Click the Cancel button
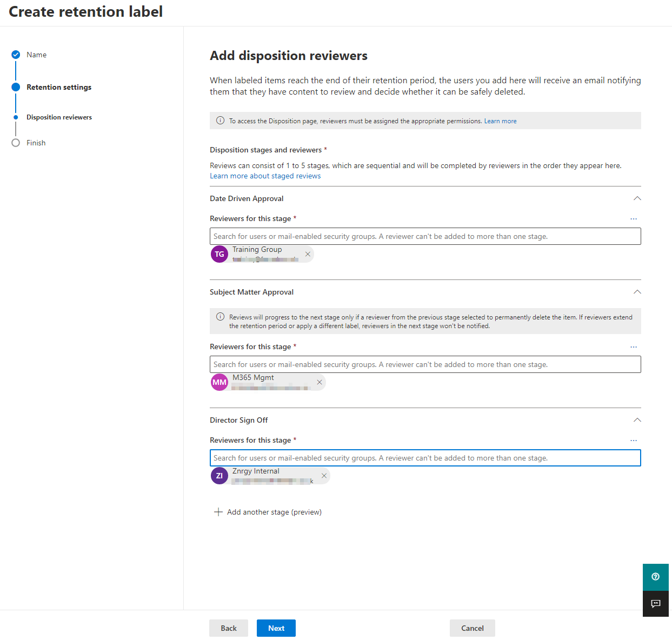This screenshot has width=672, height=640. (x=472, y=628)
